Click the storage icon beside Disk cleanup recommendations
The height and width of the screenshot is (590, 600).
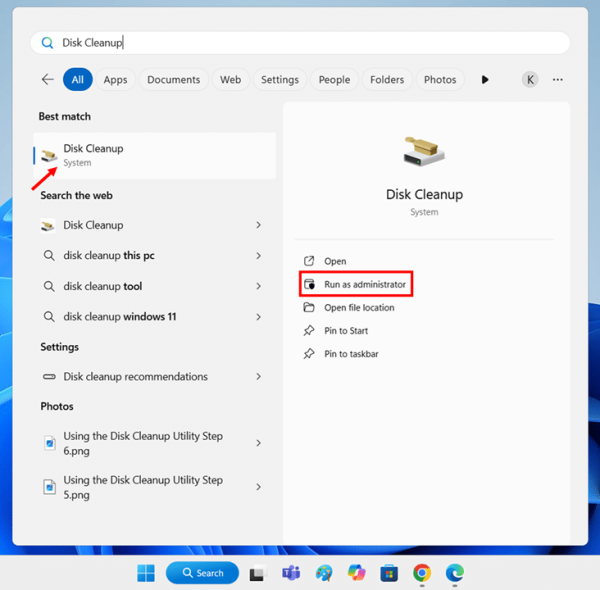pos(49,376)
